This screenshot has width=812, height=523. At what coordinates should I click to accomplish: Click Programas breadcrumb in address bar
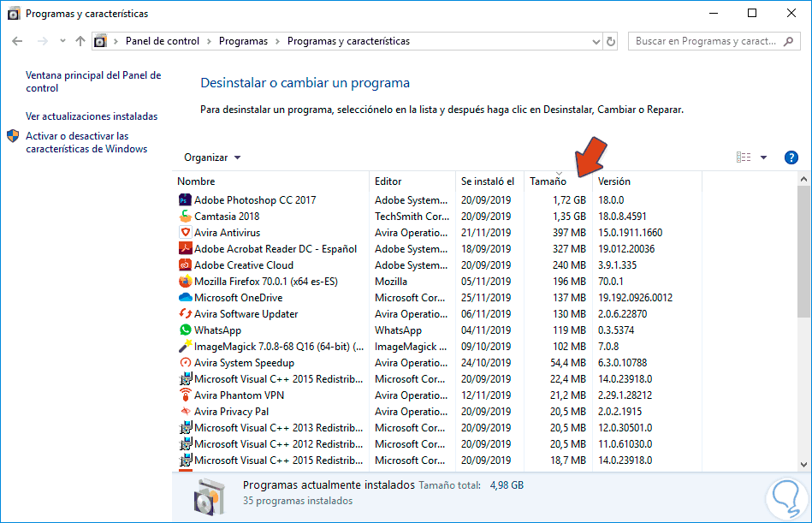coord(243,41)
